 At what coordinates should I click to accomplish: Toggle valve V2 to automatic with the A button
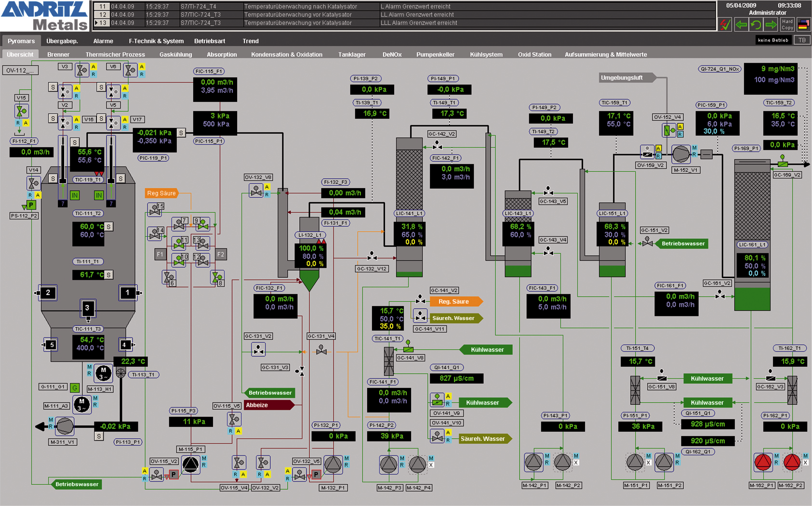click(x=77, y=88)
